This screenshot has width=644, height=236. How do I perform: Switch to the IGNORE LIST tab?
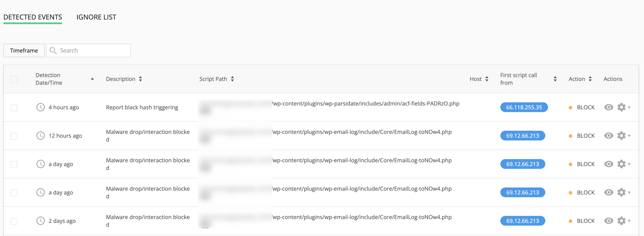tap(96, 17)
